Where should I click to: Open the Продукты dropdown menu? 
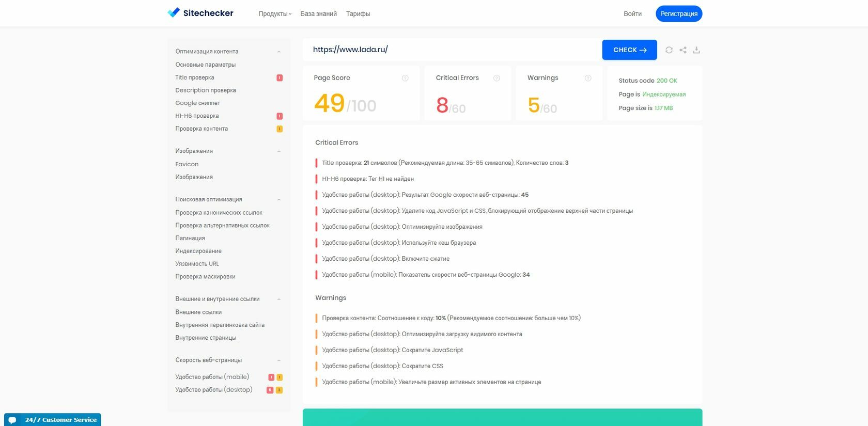[x=275, y=14]
